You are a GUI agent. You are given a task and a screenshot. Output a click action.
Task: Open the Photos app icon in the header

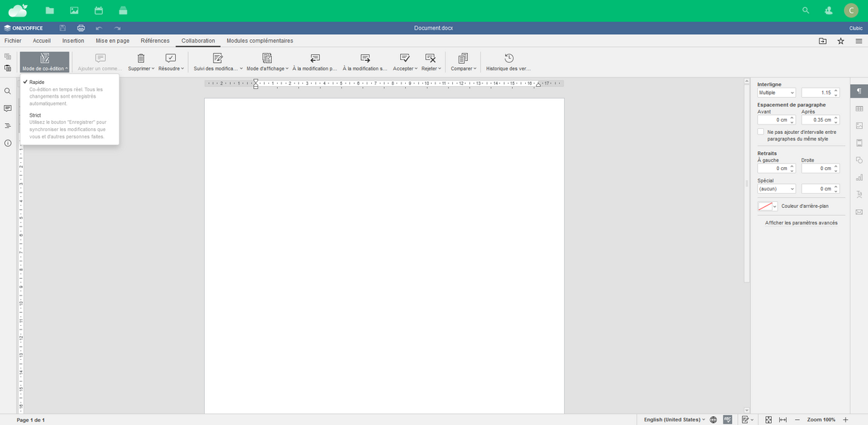pos(74,11)
